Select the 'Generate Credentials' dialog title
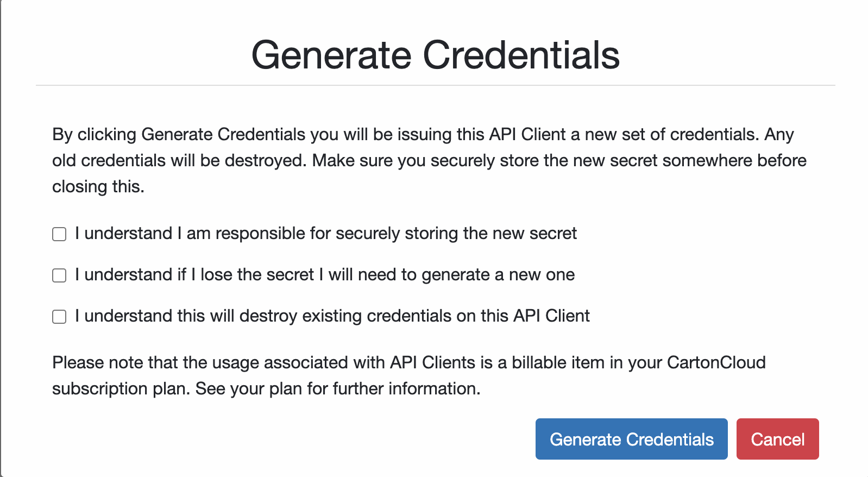 435,54
